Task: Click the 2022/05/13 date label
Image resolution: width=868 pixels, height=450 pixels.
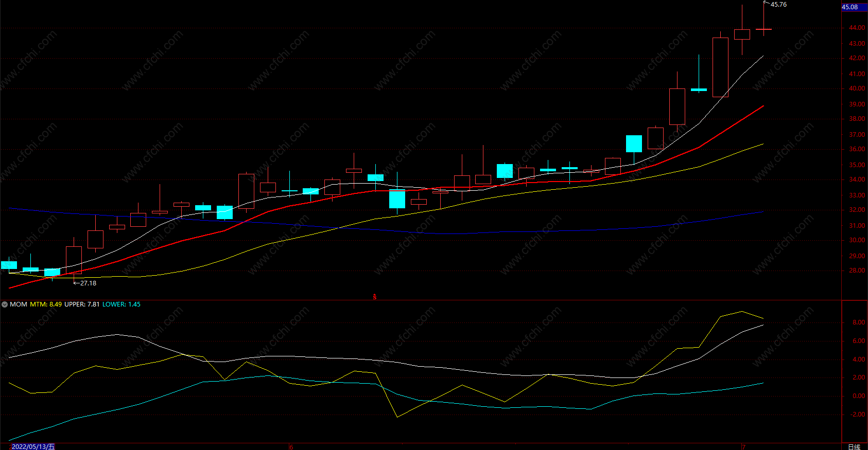Action: (x=33, y=446)
